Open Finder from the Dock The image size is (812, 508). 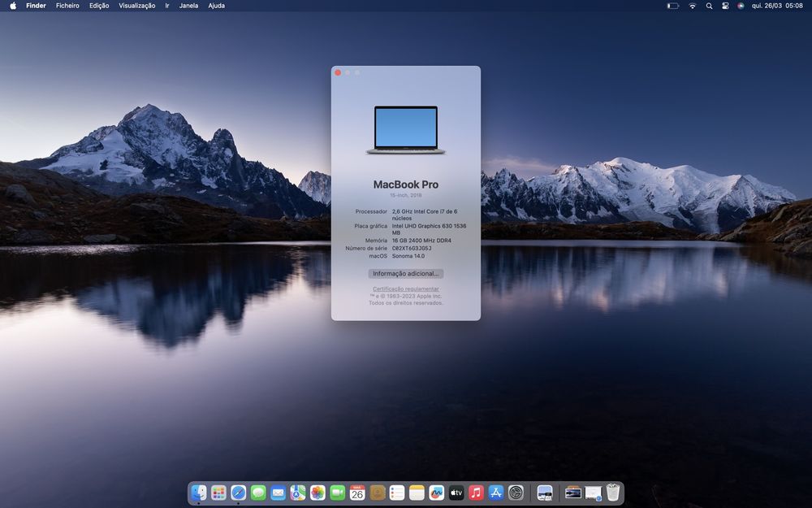[199, 493]
